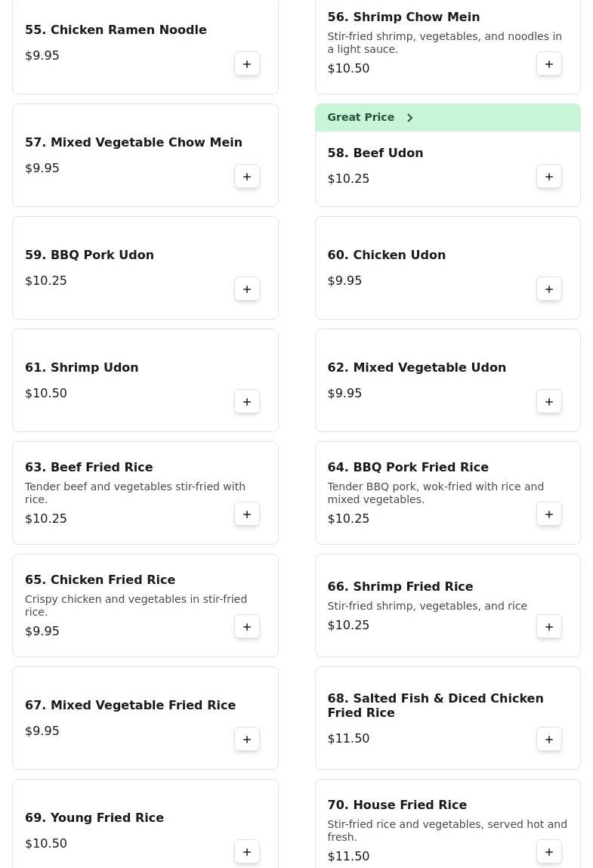The image size is (593, 868).
Task: Click plus icon for Beef Fried Rice
Action: (247, 514)
